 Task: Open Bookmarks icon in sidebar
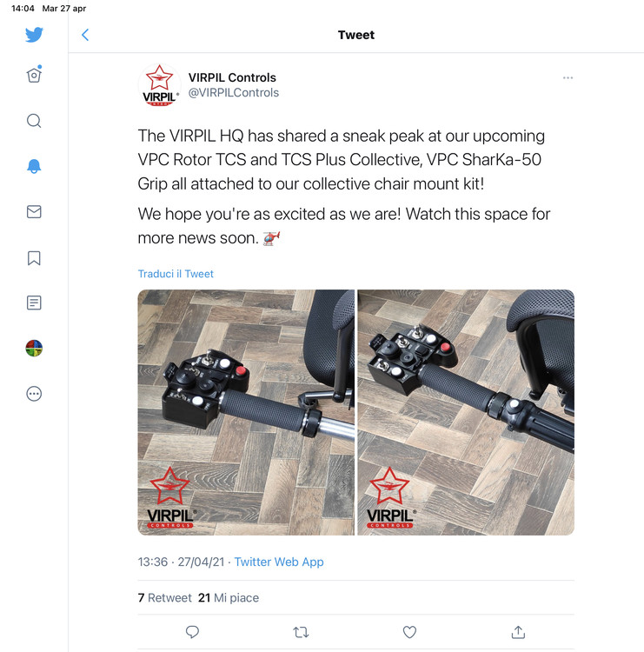(x=34, y=258)
